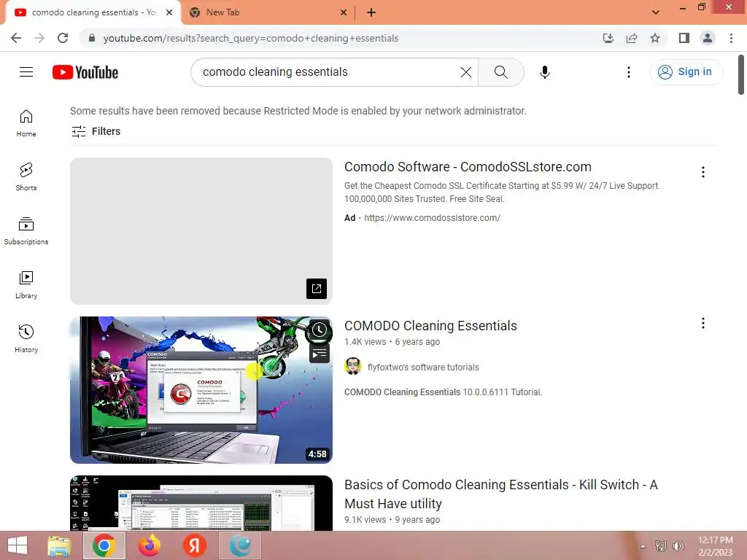Screen dimensions: 747x560
Task: Toggle browser side panel
Action: click(684, 38)
